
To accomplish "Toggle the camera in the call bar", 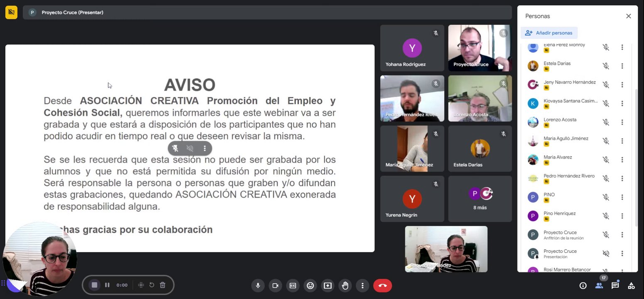I will 275,285.
